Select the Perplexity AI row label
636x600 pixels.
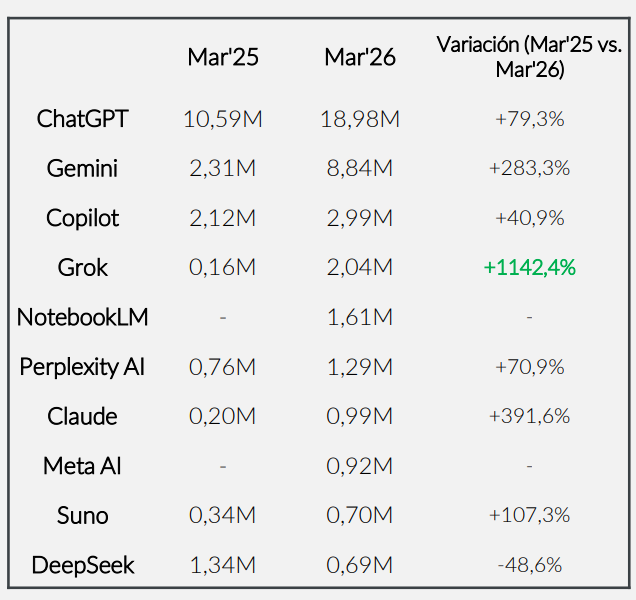(x=82, y=367)
